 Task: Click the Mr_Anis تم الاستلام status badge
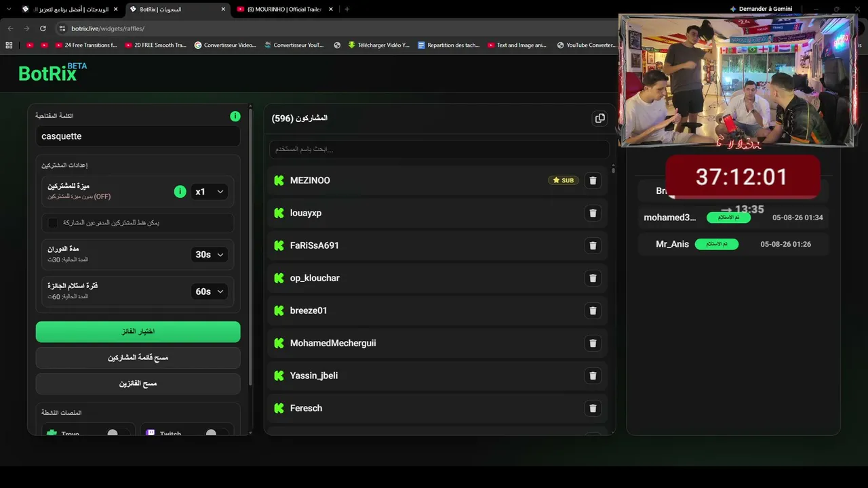pyautogui.click(x=717, y=244)
